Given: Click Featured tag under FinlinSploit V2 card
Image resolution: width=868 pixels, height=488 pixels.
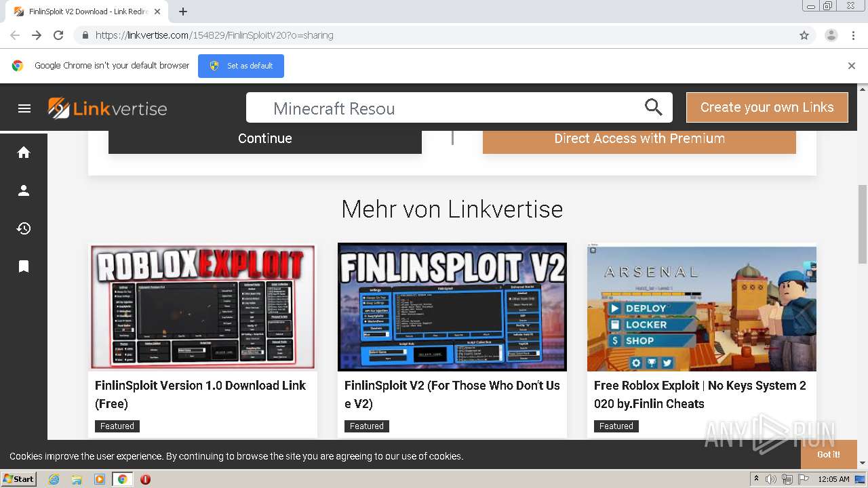Looking at the screenshot, I should tap(367, 426).
